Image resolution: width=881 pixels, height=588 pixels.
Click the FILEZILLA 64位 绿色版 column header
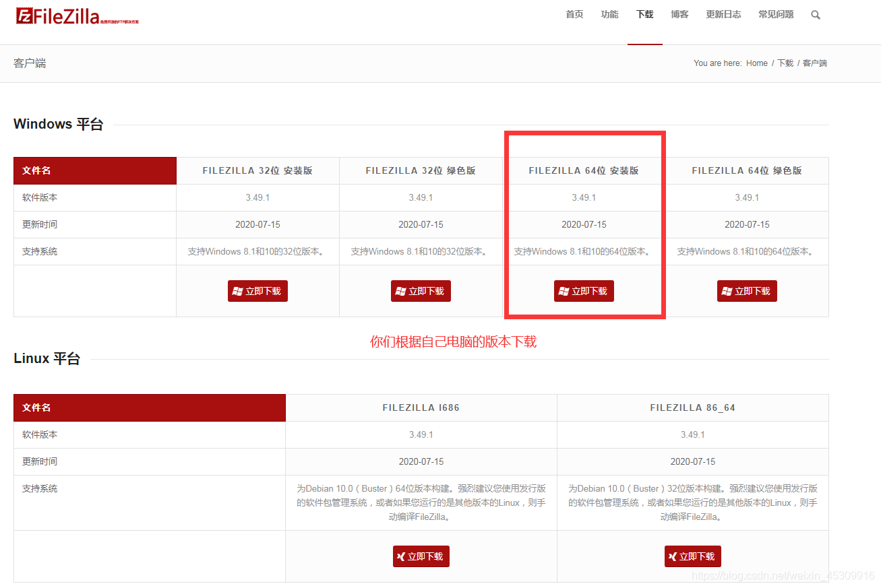coord(747,170)
